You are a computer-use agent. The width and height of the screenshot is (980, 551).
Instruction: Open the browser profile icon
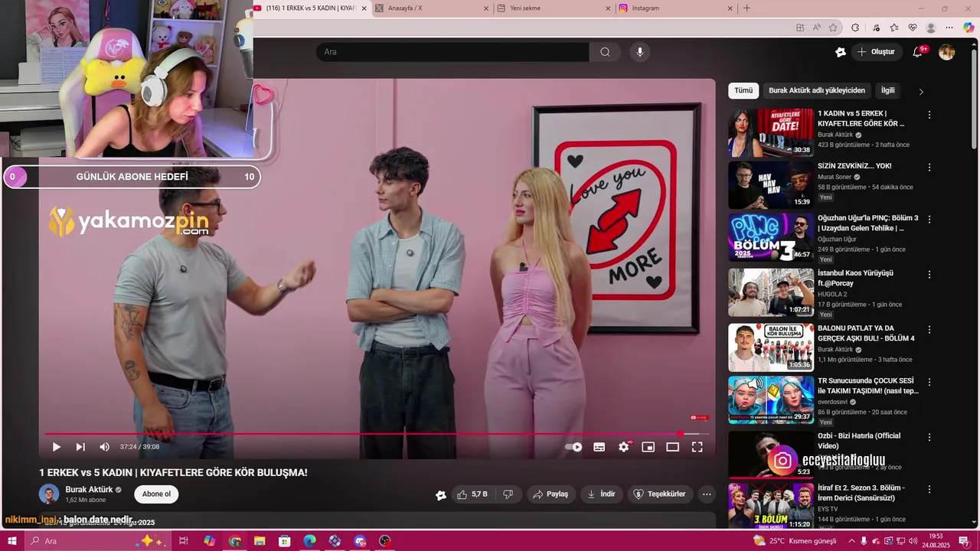931,28
